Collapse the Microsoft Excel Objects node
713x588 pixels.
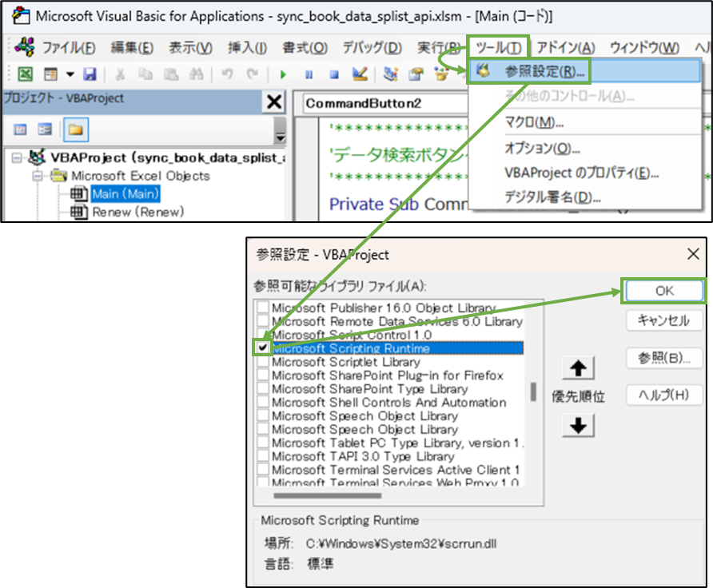(37, 177)
